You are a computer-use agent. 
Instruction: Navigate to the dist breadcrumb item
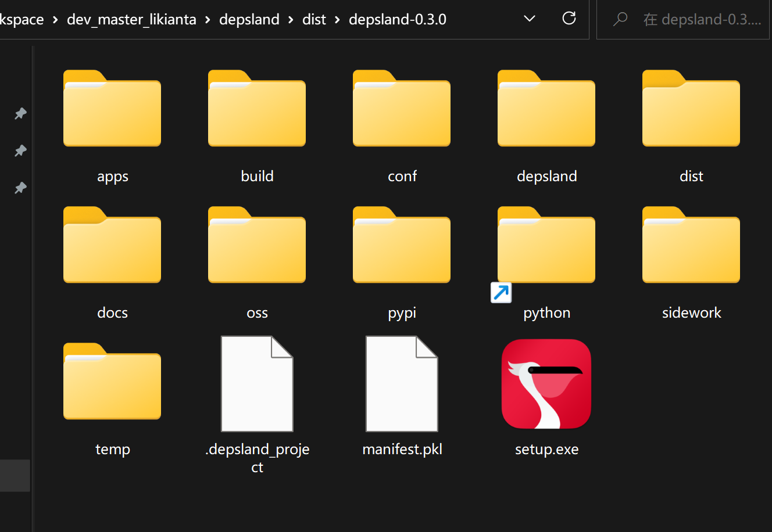(x=314, y=19)
